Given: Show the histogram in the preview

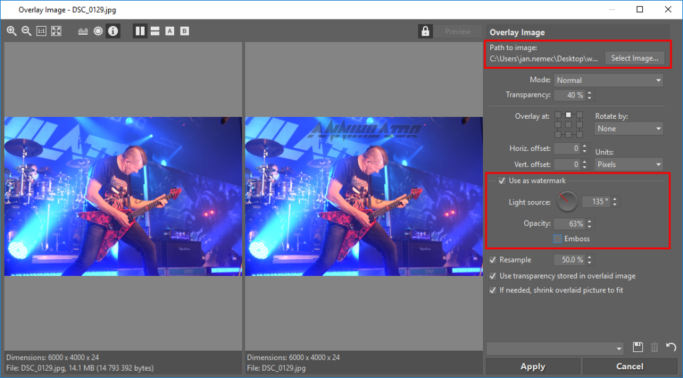Looking at the screenshot, I should (x=83, y=31).
